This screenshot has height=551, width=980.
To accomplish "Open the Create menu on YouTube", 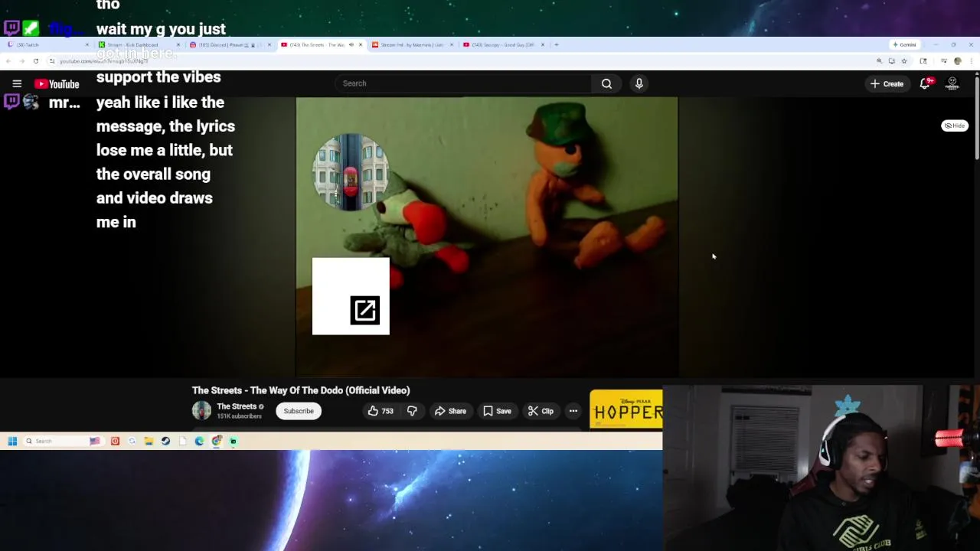I will point(887,83).
